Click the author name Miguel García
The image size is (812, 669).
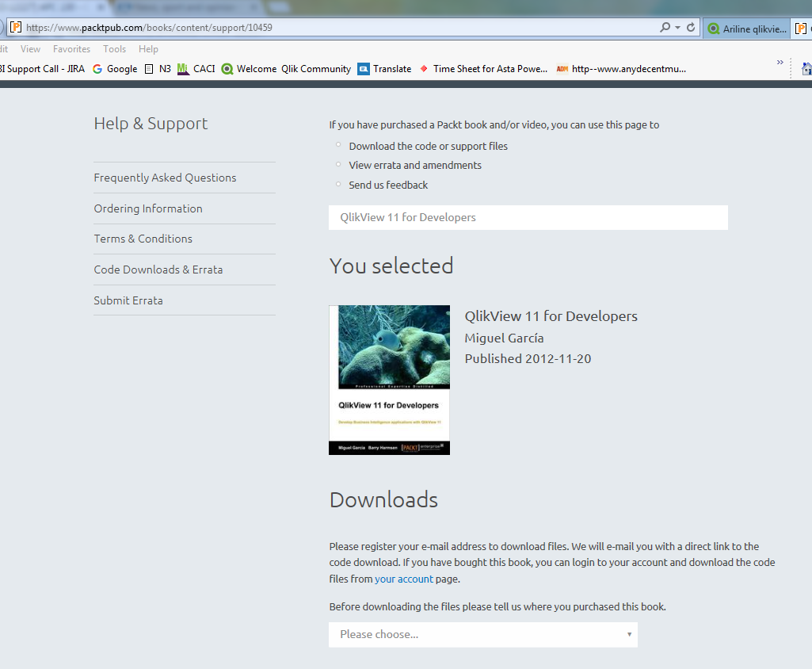pos(504,338)
